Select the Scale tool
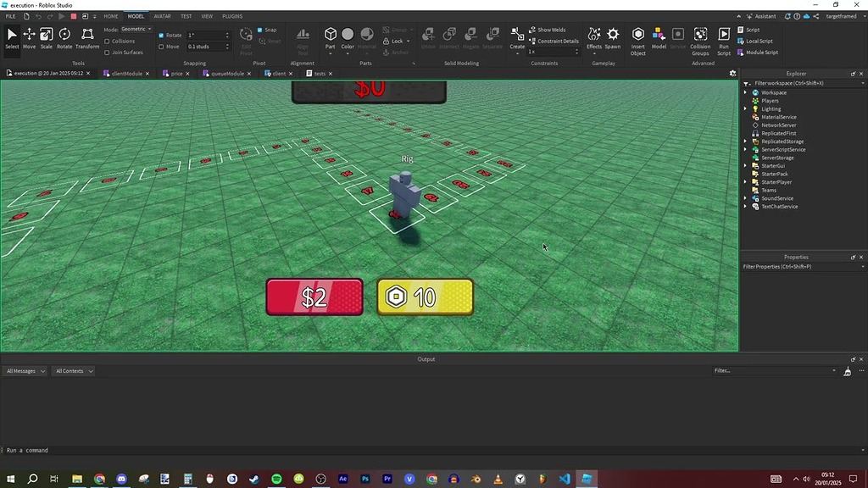The width and height of the screenshot is (868, 488). pos(47,40)
